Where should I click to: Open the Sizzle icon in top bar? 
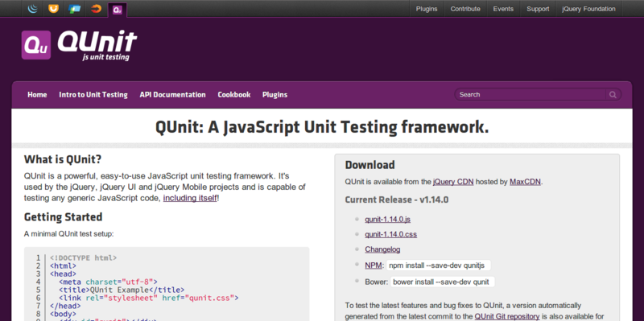[x=96, y=9]
